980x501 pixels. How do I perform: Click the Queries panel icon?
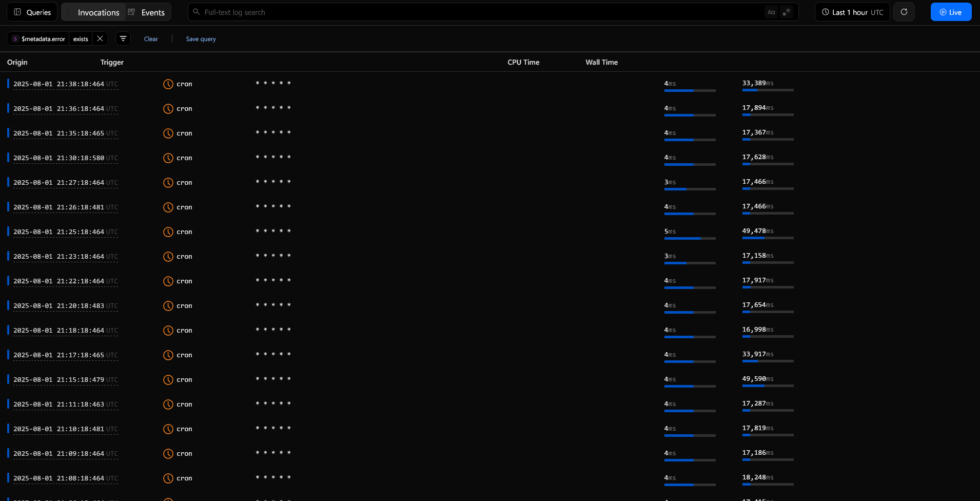[x=17, y=12]
